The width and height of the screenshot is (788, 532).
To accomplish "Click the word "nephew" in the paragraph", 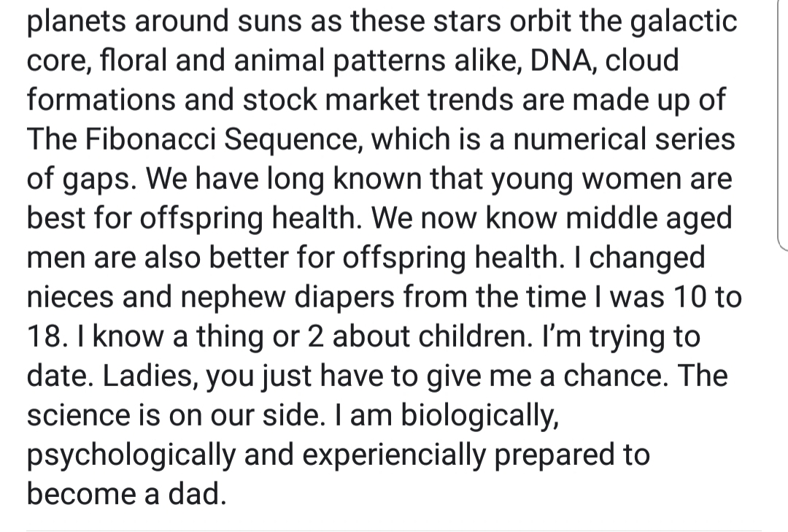I will pos(233,298).
